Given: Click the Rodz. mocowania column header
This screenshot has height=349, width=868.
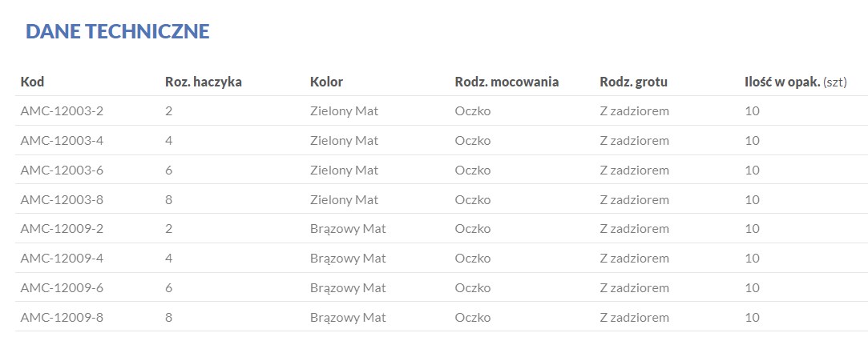Looking at the screenshot, I should 507,82.
